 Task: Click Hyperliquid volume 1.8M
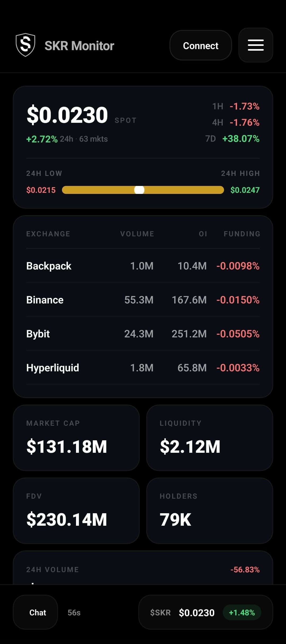pyautogui.click(x=142, y=368)
